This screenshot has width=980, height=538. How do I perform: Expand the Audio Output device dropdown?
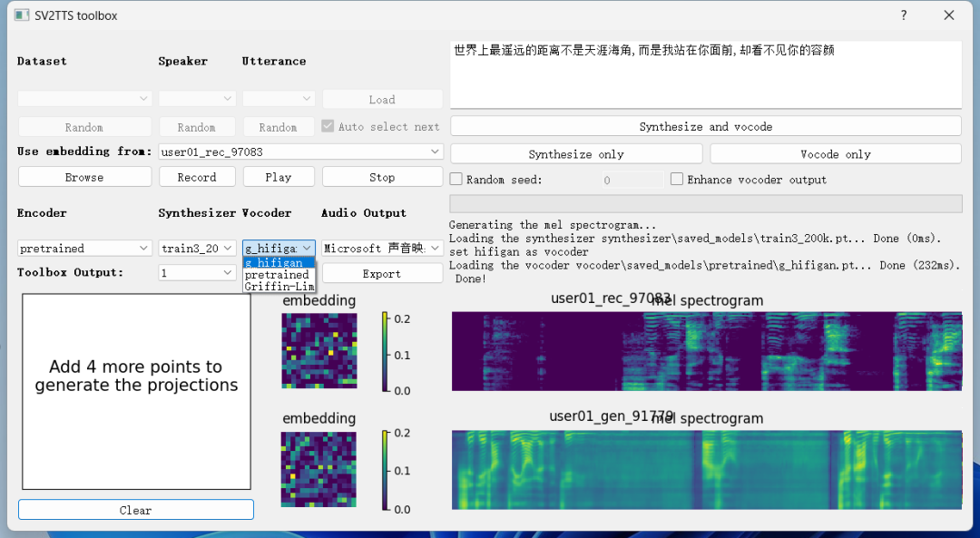[x=382, y=248]
